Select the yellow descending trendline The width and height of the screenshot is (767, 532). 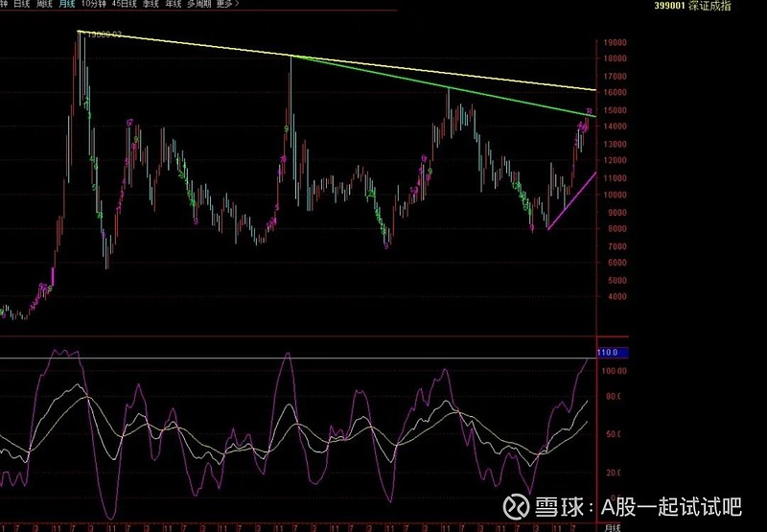pyautogui.click(x=337, y=60)
